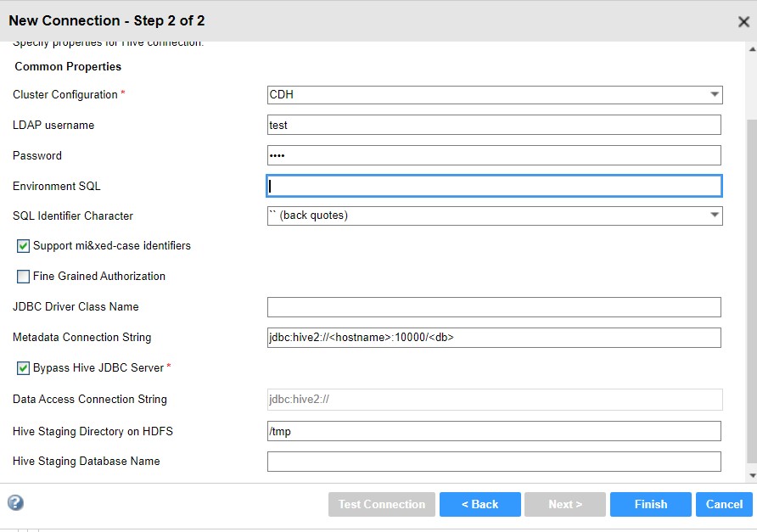Close the New Connection dialog

pos(743,21)
